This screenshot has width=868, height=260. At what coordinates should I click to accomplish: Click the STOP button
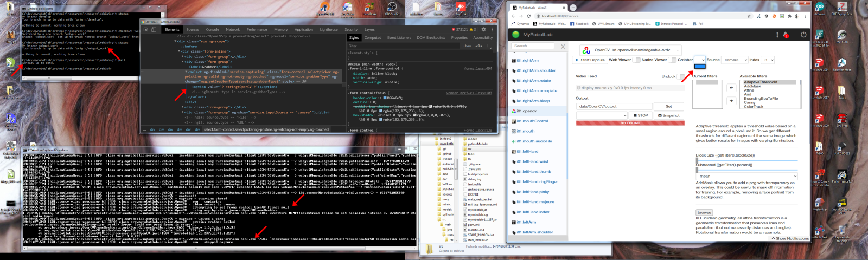pos(641,115)
